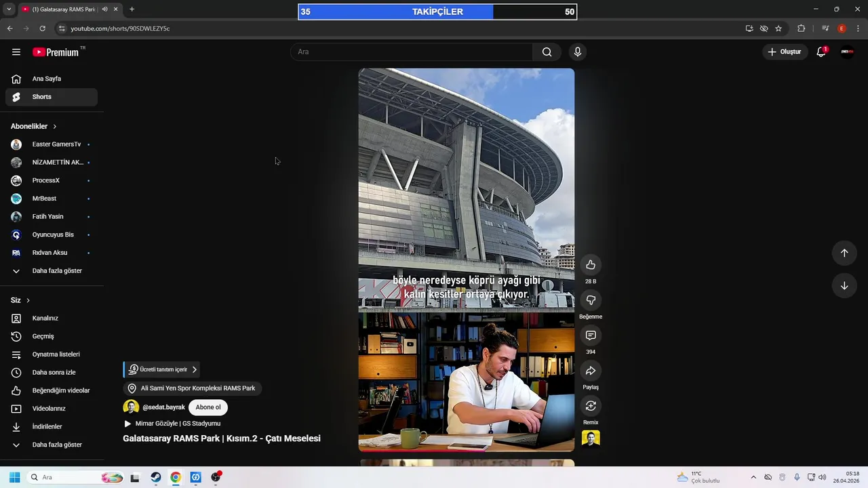
Task: Open the tab search dropdown arrow
Action: pos(9,9)
